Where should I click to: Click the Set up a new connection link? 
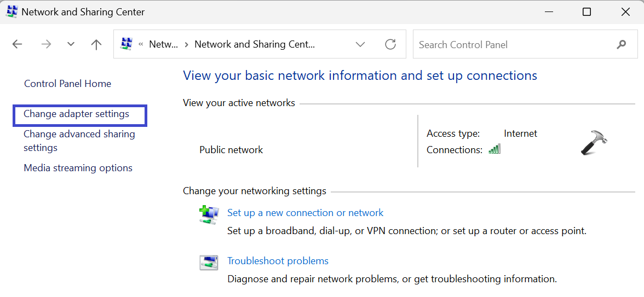305,213
